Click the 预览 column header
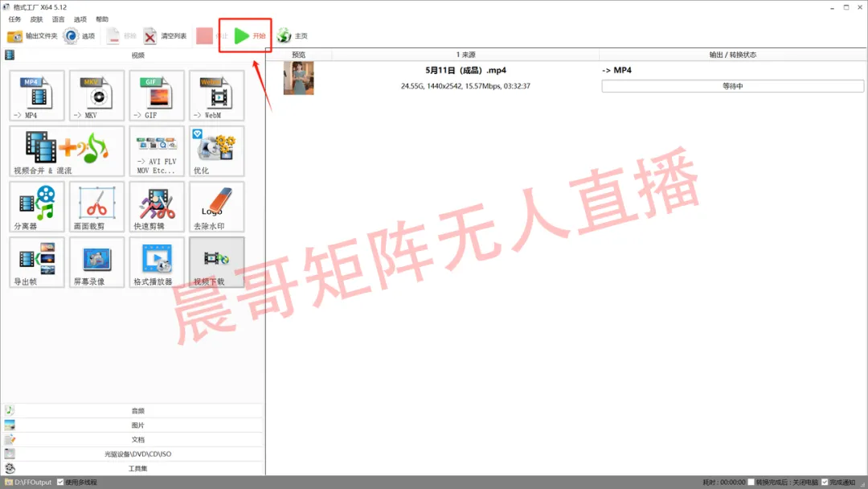868x489 pixels. [x=298, y=55]
